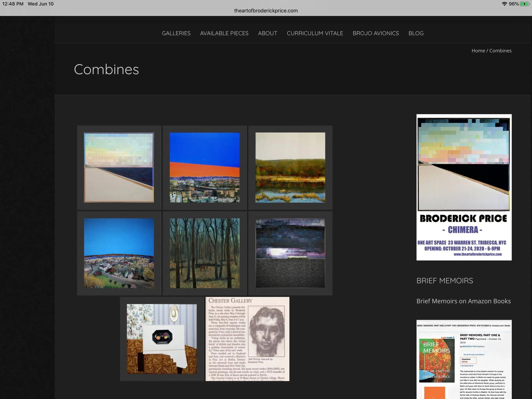Open BROJO AVIONICS in navigation
Screen dimensions: 532x399
[x=376, y=33]
